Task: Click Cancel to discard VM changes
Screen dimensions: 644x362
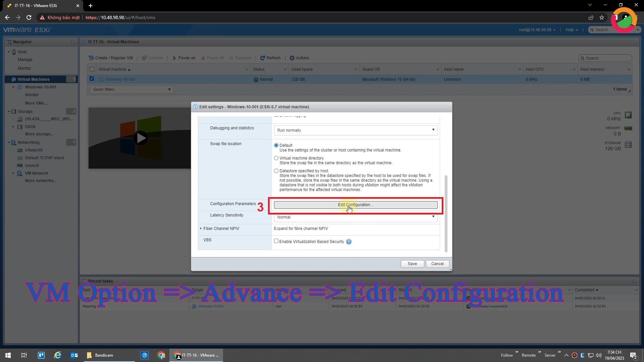Action: 437,263
